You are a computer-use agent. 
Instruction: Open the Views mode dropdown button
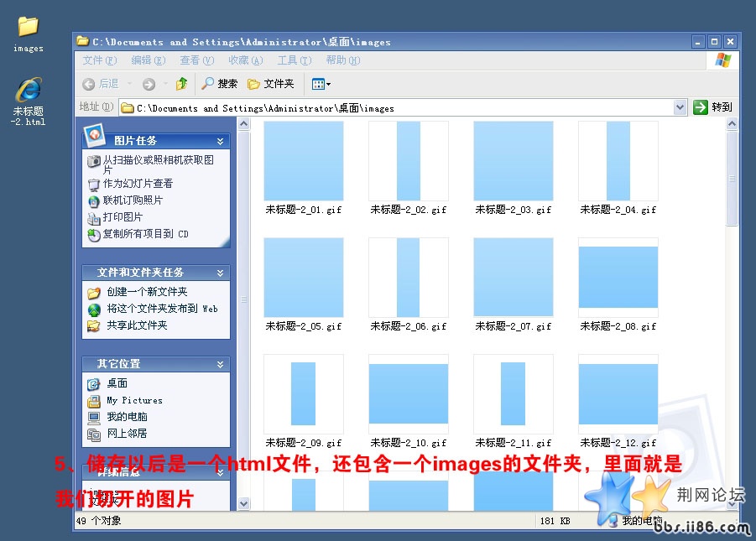pos(321,84)
